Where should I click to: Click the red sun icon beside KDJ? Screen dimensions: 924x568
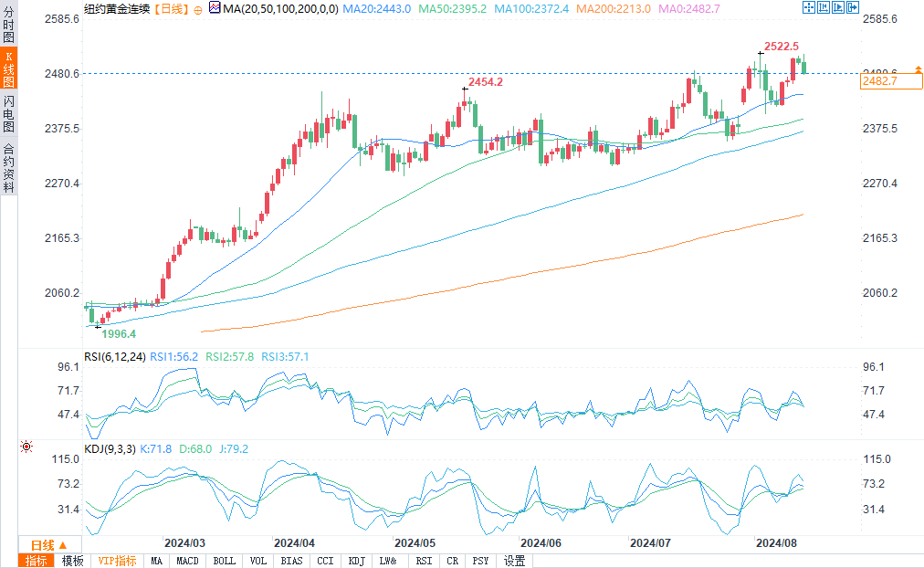pos(26,447)
